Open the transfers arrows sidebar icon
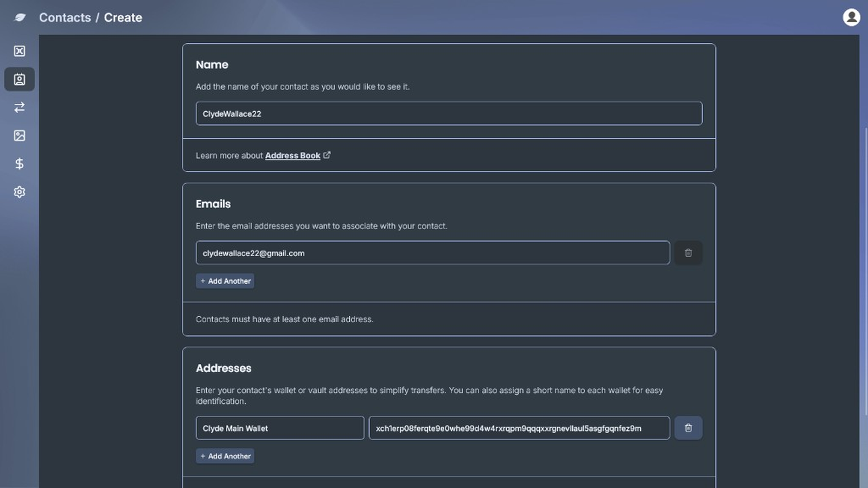 pyautogui.click(x=20, y=107)
